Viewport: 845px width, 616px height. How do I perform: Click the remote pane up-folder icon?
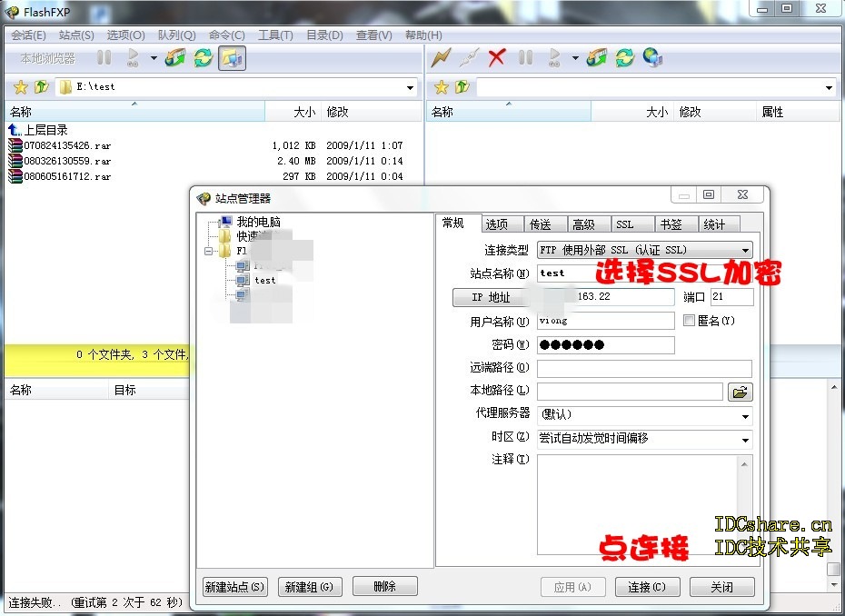[462, 86]
